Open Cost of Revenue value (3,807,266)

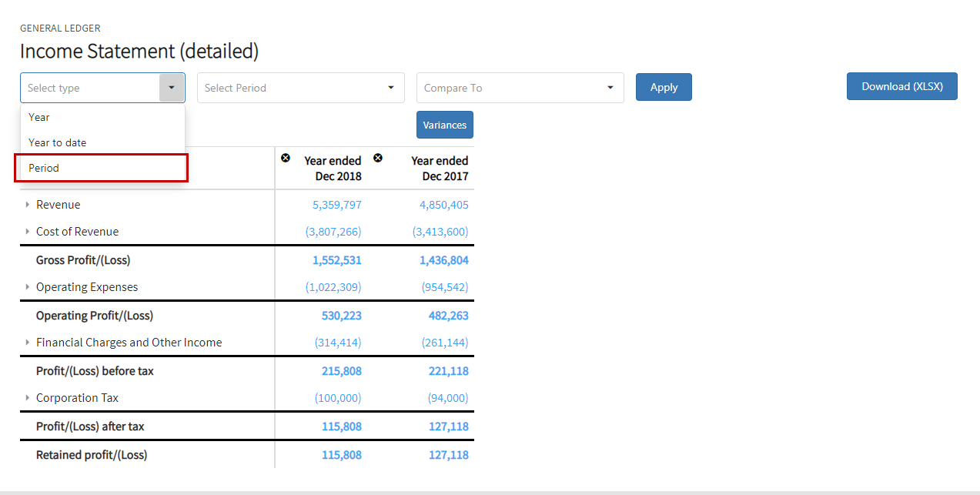click(333, 232)
